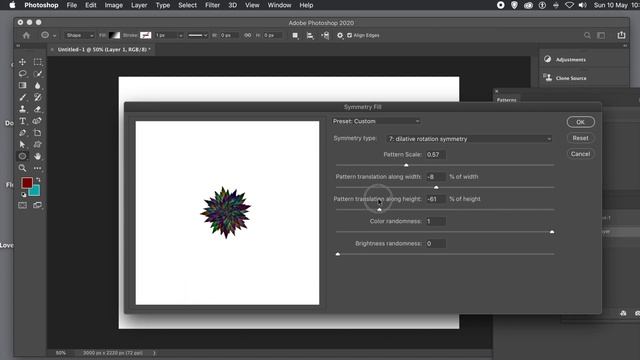640x360 pixels.
Task: Select the Brush tool
Action: 22,97
